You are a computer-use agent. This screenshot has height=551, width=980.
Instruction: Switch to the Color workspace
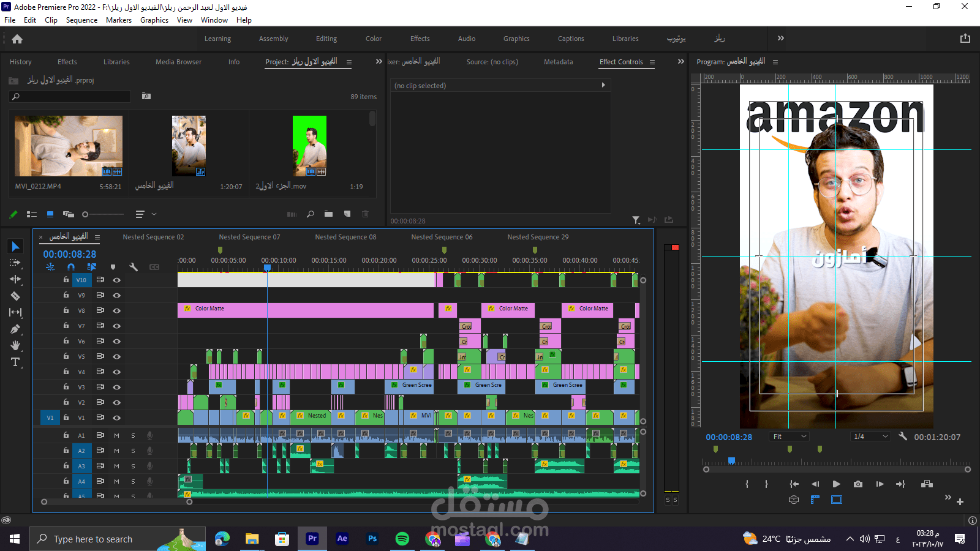coord(374,39)
